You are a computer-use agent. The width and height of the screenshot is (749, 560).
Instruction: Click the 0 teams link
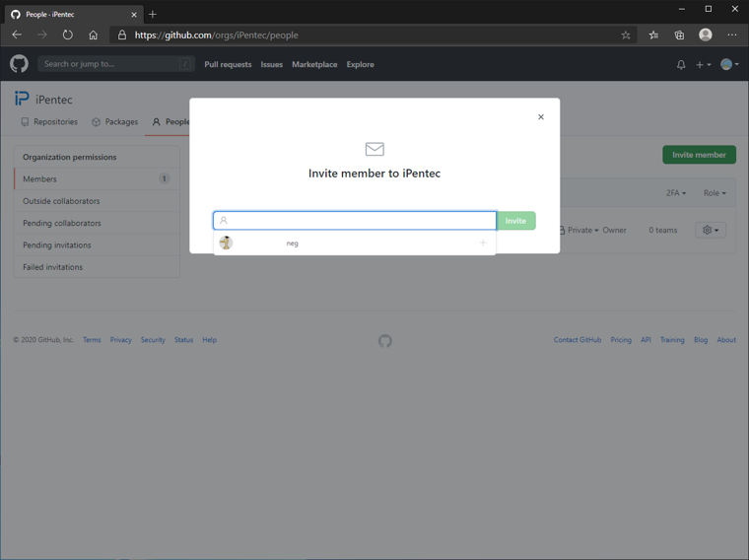663,231
